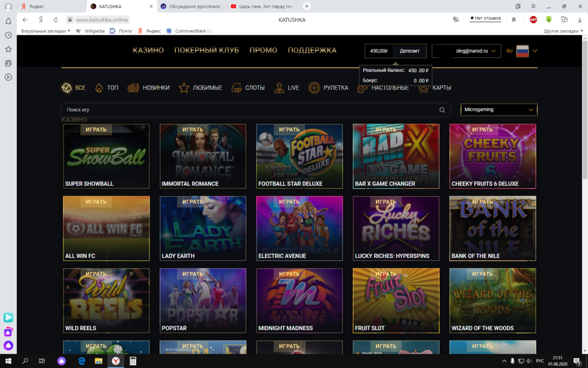Click the search magnifier in game search

(x=442, y=110)
